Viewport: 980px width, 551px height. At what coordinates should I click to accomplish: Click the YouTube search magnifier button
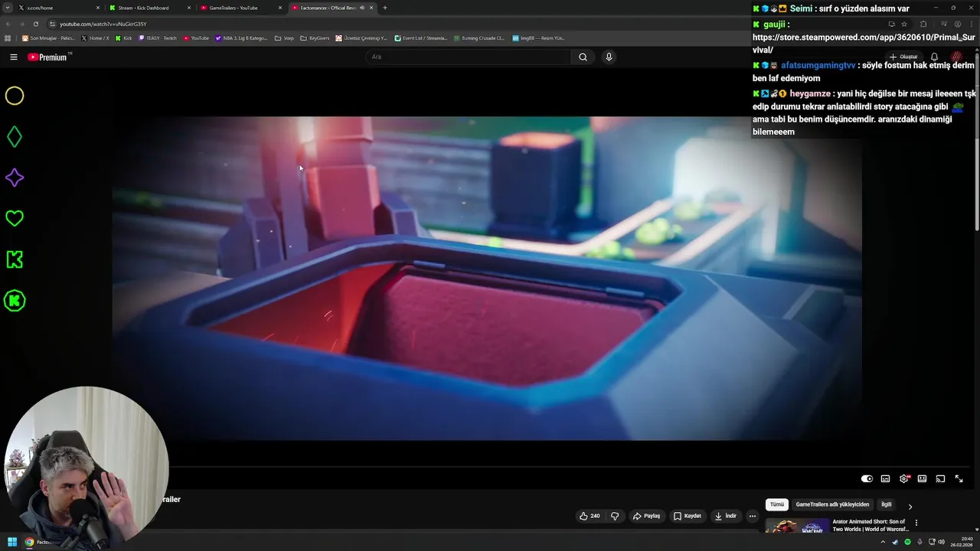(583, 57)
